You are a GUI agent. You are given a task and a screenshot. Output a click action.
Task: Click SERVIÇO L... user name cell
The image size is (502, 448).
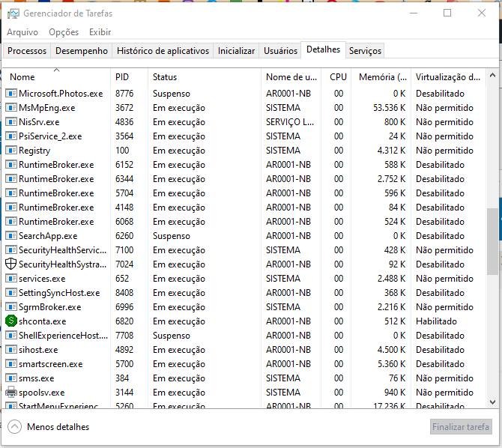(290, 122)
